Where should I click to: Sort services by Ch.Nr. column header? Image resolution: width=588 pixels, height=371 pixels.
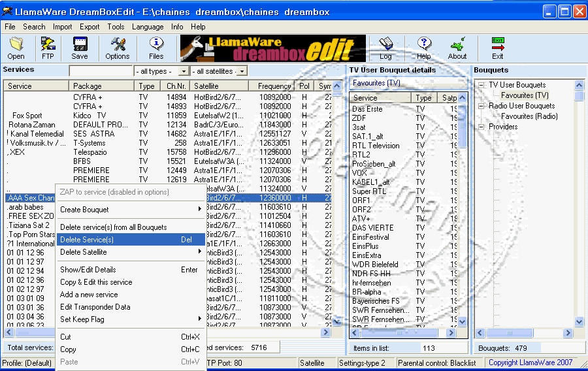pos(176,86)
